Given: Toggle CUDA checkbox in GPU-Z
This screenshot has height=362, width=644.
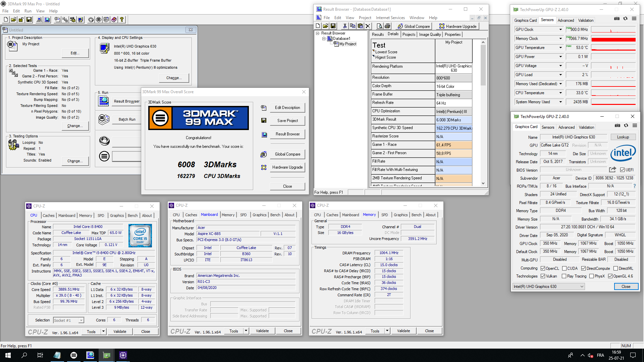Looking at the screenshot, I should tap(564, 268).
